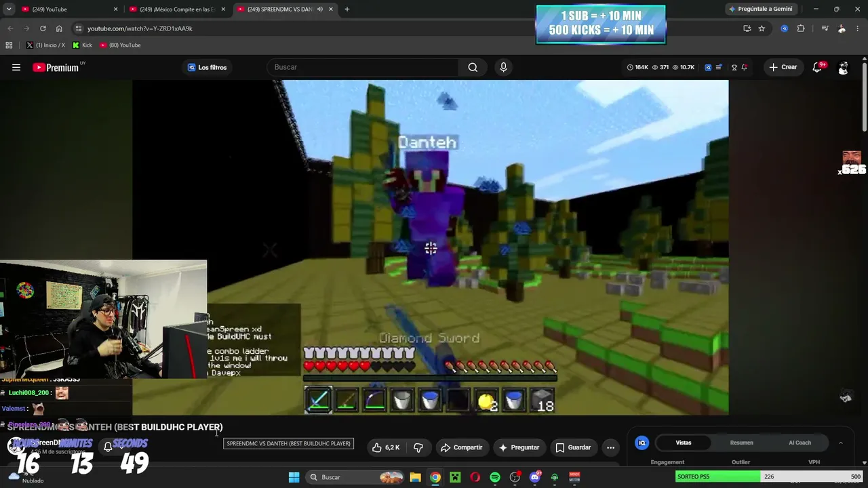The image size is (868, 488).
Task: Click the vidIQ icon in YouTube header stats
Action: point(708,67)
